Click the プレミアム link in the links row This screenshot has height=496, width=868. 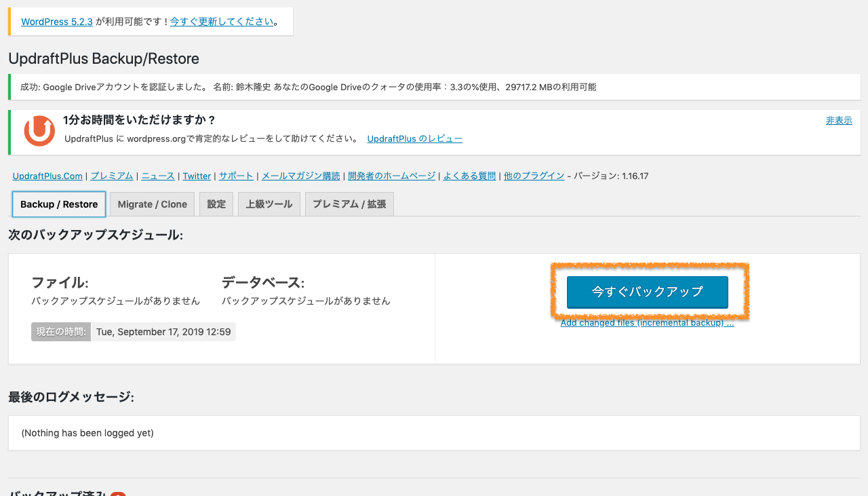pyautogui.click(x=112, y=176)
